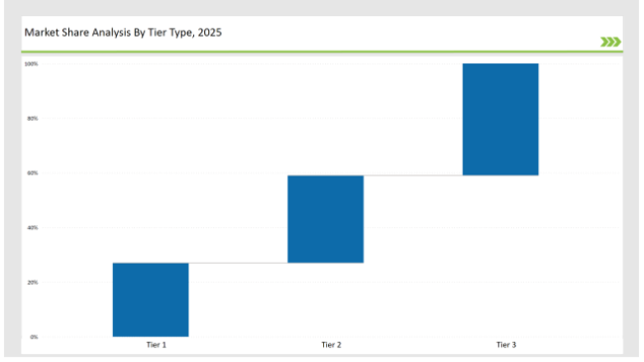Click the '100%' y-axis label
The image size is (644, 362).
32,63
